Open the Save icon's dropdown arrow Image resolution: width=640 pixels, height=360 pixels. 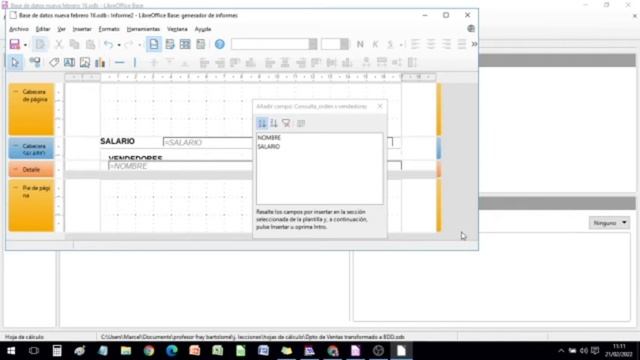tap(25, 44)
